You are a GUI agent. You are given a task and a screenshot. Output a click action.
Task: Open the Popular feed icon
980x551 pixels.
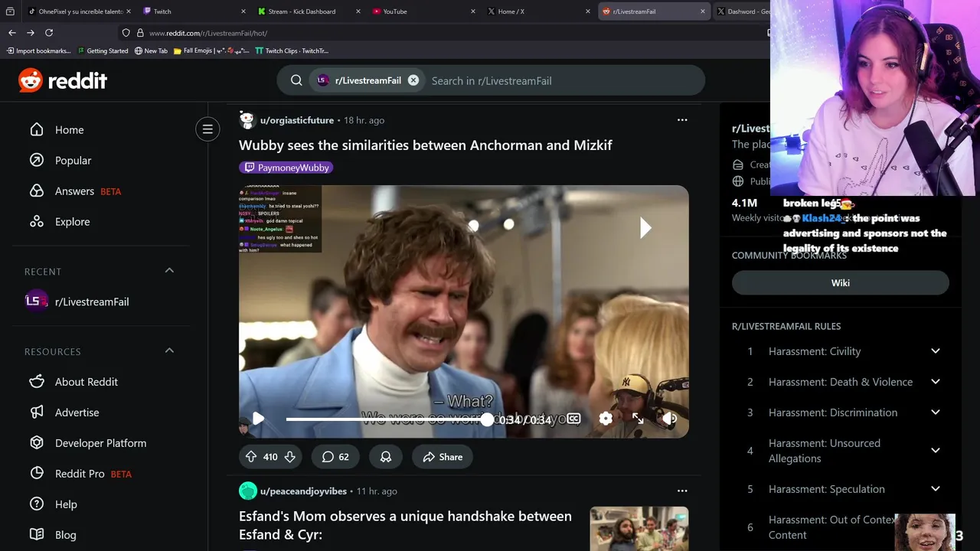37,161
